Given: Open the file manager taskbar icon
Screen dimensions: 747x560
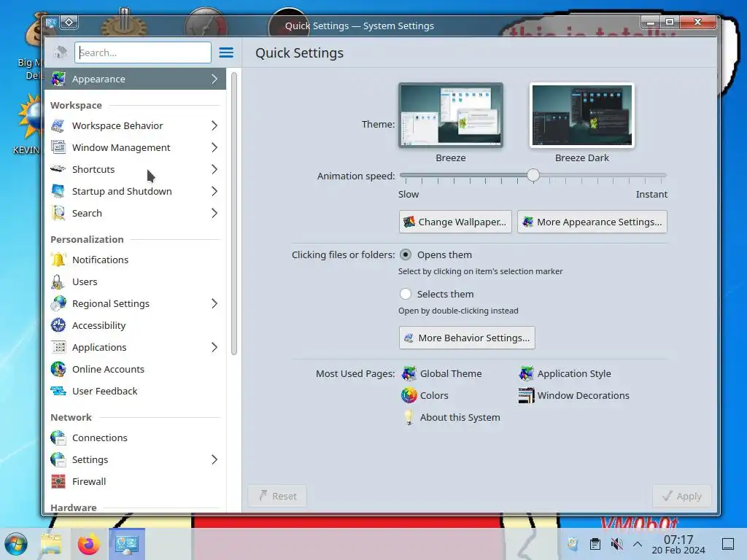Looking at the screenshot, I should 51,544.
